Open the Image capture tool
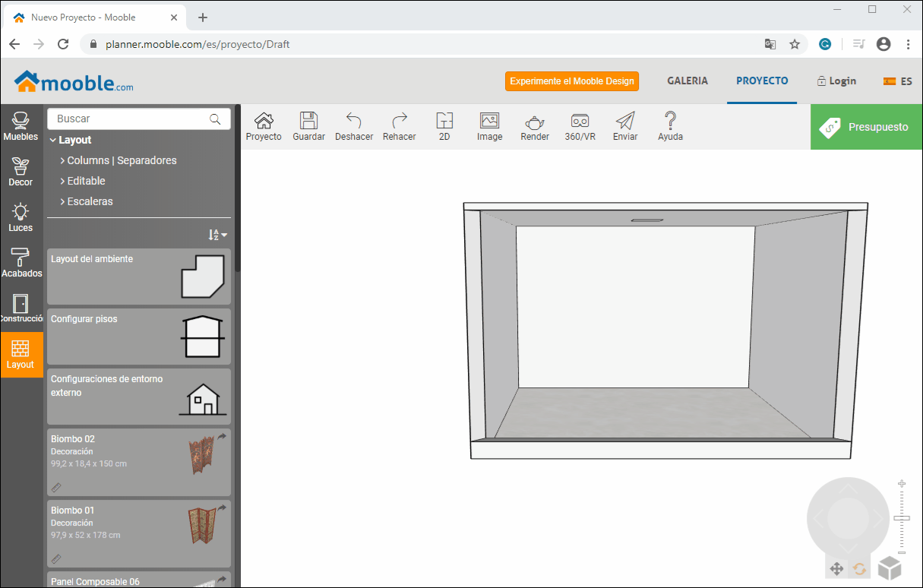923x588 pixels. [x=489, y=126]
